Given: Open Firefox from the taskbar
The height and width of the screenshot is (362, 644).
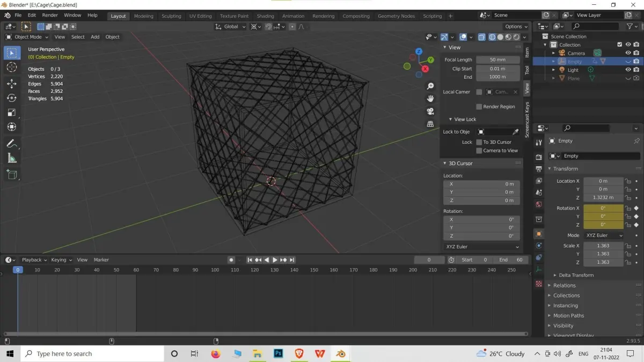Looking at the screenshot, I should click(x=216, y=353).
